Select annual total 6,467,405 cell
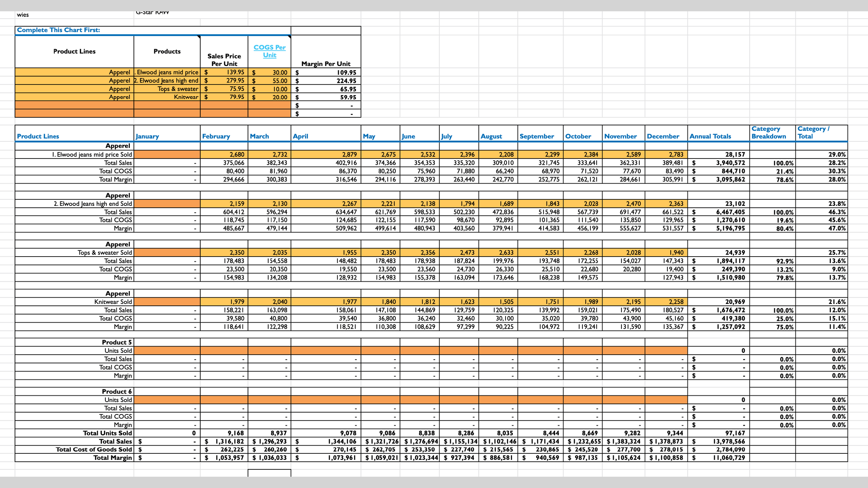 click(718, 212)
